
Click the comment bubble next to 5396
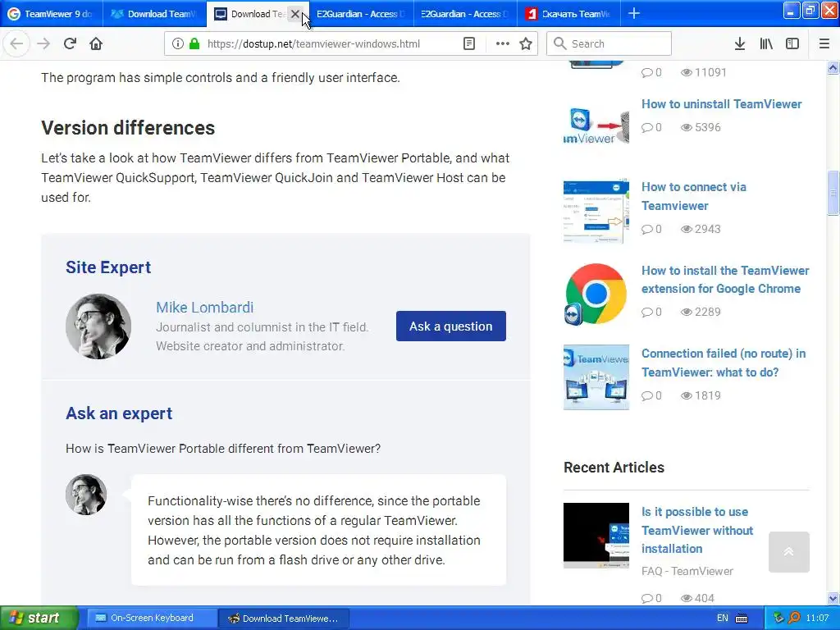tap(647, 127)
